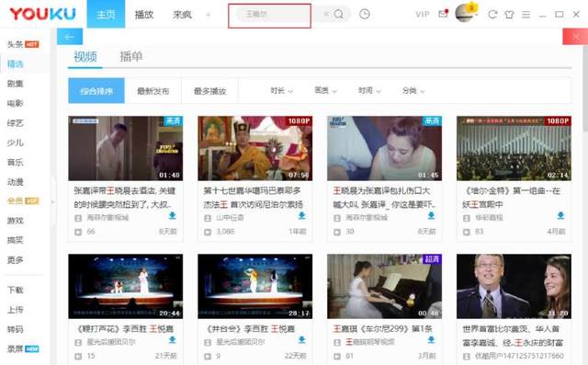The width and height of the screenshot is (588, 365).
Task: Open the 主页 home tab
Action: tap(106, 15)
